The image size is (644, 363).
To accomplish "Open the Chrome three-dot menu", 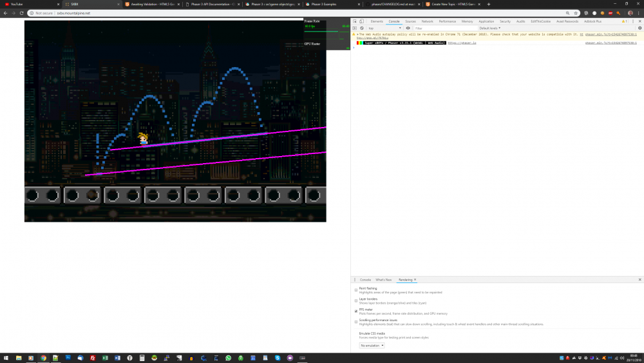I will [x=638, y=13].
